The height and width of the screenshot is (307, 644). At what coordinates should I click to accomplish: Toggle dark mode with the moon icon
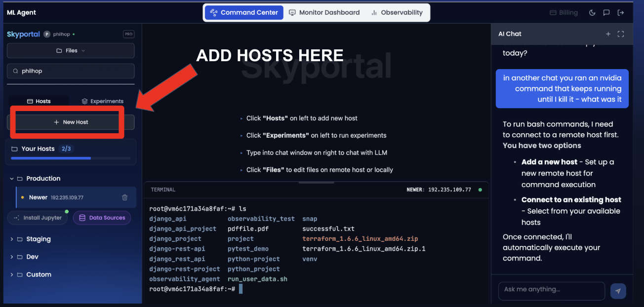point(592,13)
